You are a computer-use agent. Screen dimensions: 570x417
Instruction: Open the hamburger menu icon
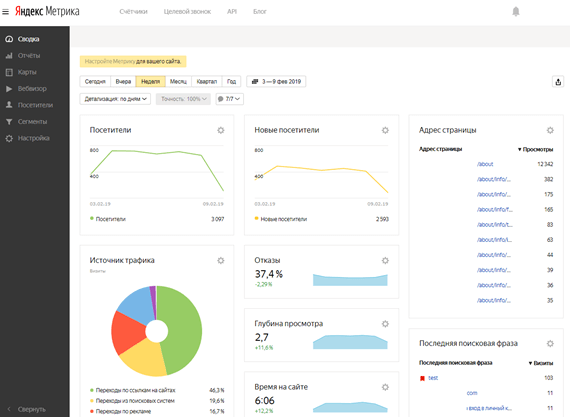pyautogui.click(x=5, y=12)
